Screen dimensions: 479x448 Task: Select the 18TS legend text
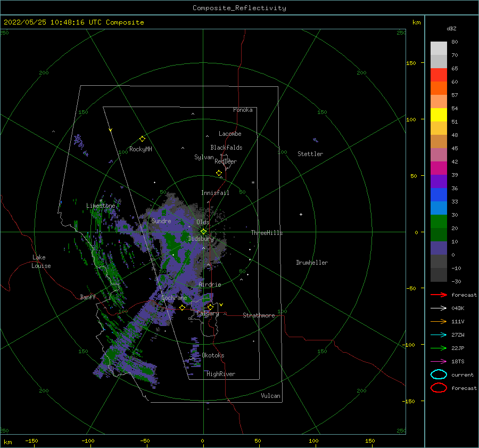458,362
